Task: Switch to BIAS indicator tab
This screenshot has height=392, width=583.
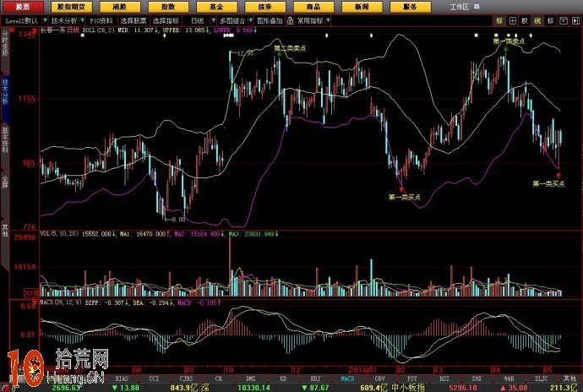Action: [122, 378]
